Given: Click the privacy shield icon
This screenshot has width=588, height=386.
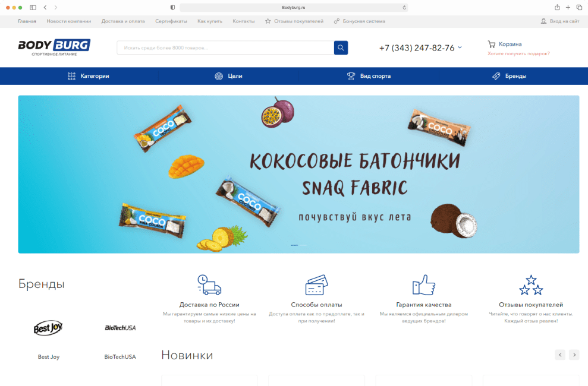Looking at the screenshot, I should 172,8.
